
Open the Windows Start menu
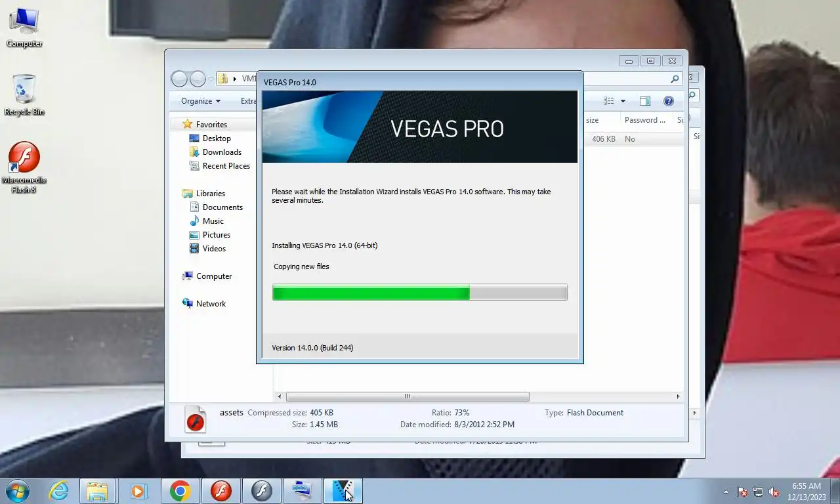[x=18, y=491]
